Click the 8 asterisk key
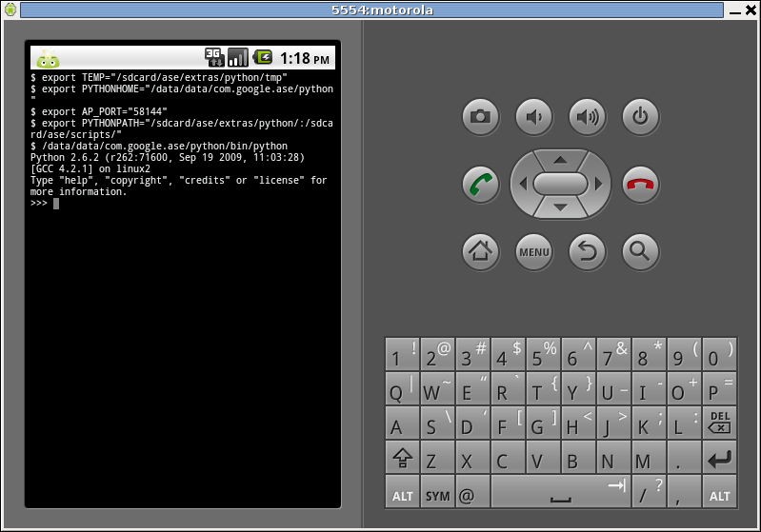Image resolution: width=761 pixels, height=532 pixels. point(649,354)
